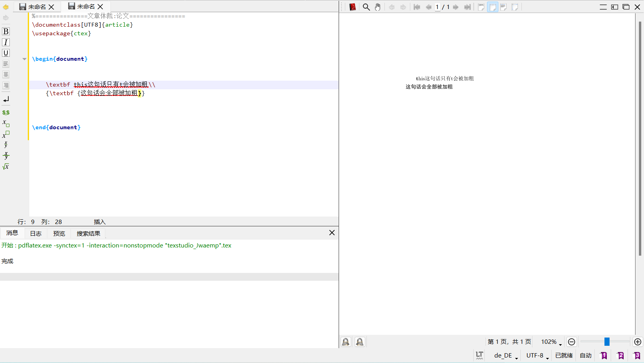Jump to bookmark 1 in status bar

coord(604,355)
